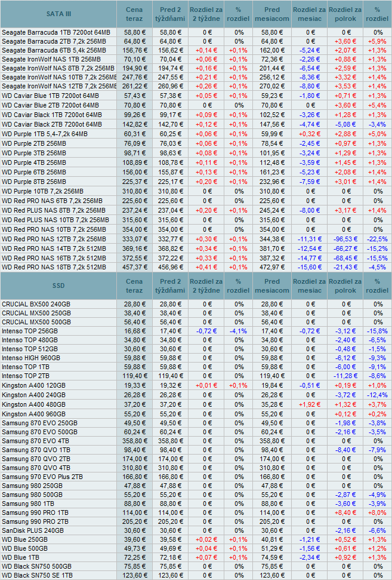
Task: Click Samsung 990 PRO 1TB name
Action: tap(35, 513)
